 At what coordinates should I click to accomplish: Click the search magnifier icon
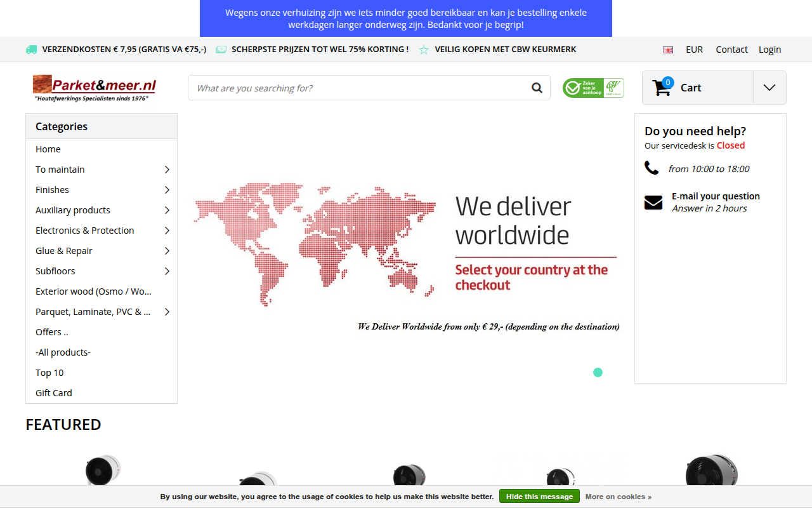point(537,88)
